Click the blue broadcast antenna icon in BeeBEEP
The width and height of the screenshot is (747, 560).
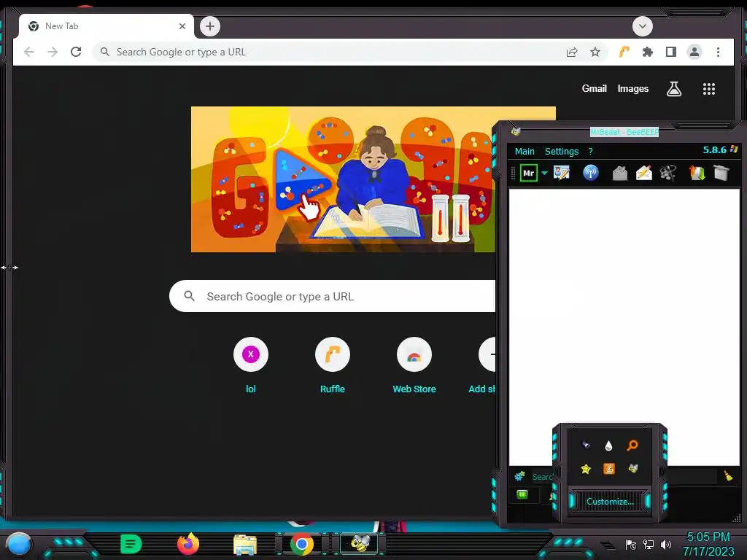coord(591,172)
